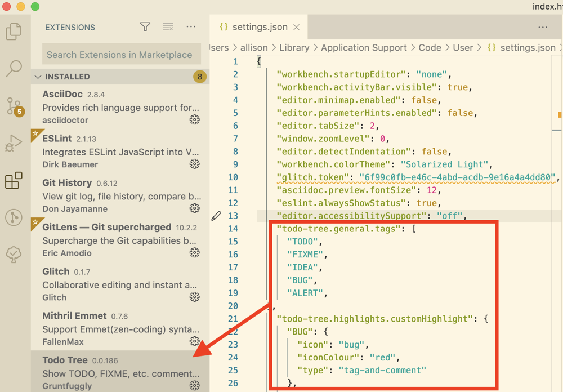Open the Run and Debug view
The width and height of the screenshot is (563, 392).
(14, 143)
